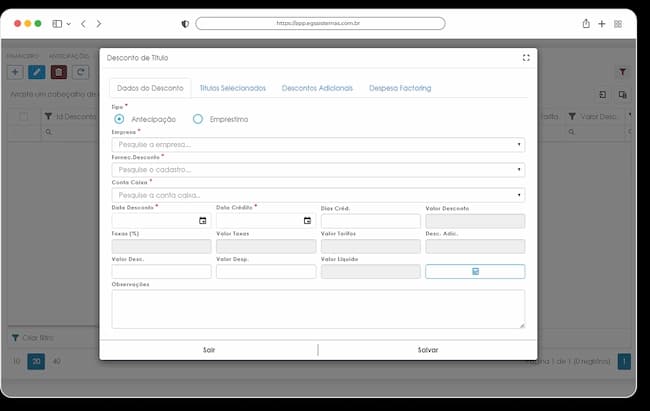Click search icon under Valor Desc. column

coord(572,132)
